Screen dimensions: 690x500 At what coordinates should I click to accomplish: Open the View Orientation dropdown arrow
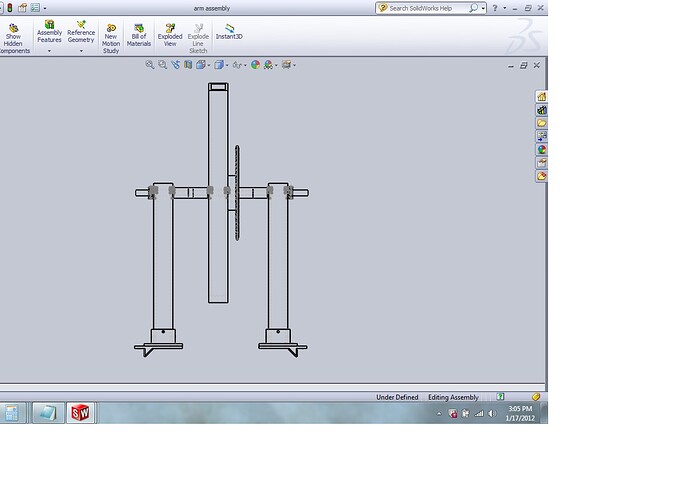pos(209,65)
